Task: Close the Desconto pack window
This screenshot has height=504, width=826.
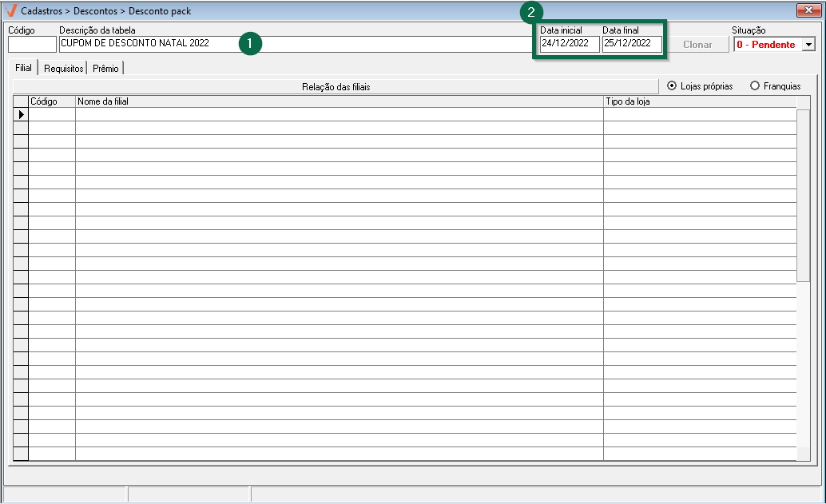Action: point(808,10)
